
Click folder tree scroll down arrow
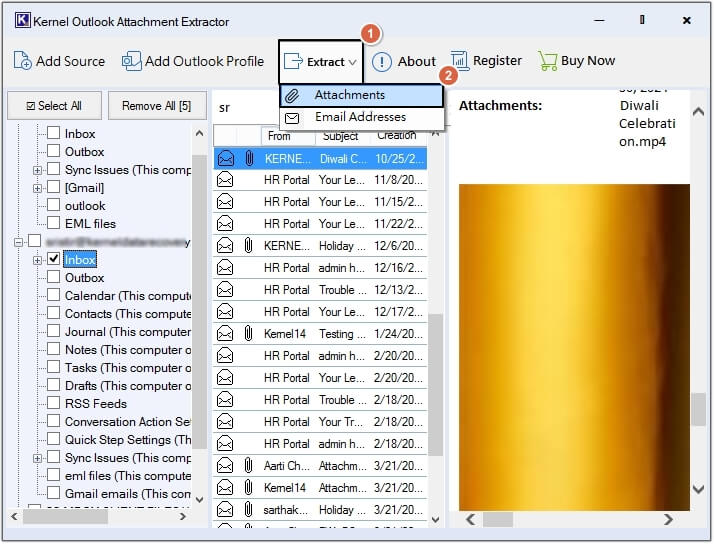199,500
